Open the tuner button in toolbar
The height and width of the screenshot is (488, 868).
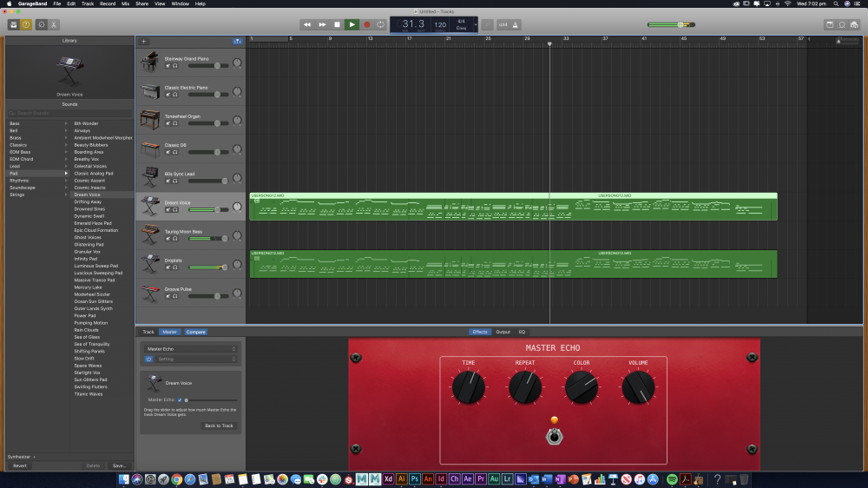coord(487,24)
